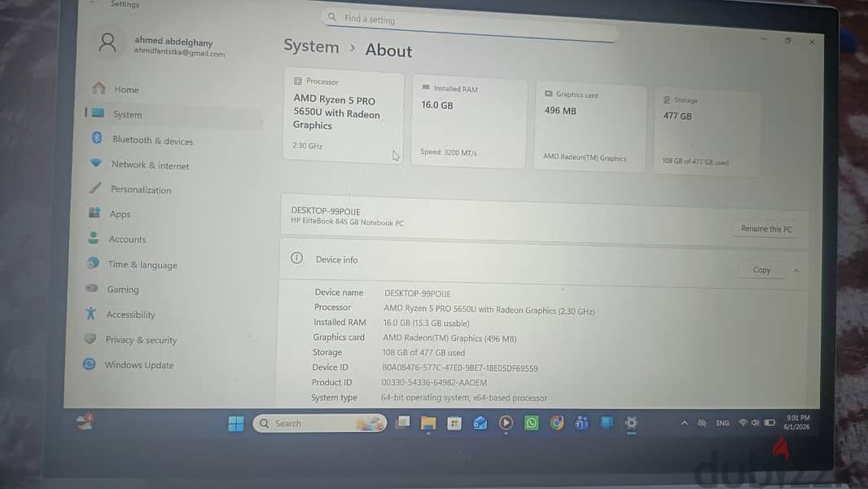The width and height of the screenshot is (868, 489).
Task: Click the Settings gear taskbar icon
Action: [x=631, y=424]
